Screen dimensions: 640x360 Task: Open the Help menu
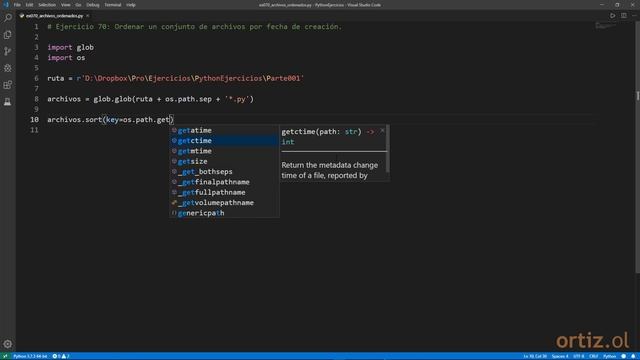(131, 5)
